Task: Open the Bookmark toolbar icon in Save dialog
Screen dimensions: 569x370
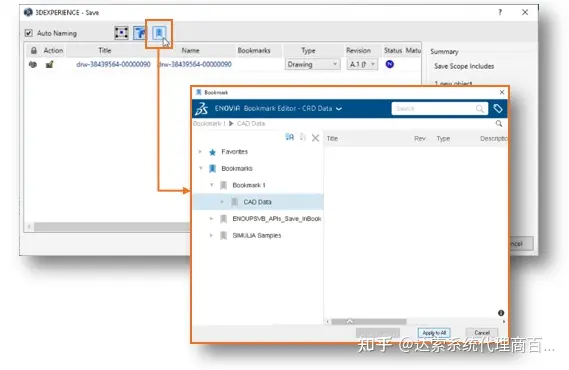Action: [x=159, y=33]
